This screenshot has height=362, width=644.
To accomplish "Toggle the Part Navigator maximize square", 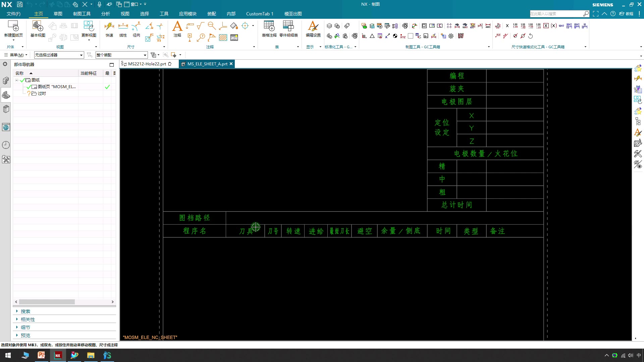I will tap(112, 65).
